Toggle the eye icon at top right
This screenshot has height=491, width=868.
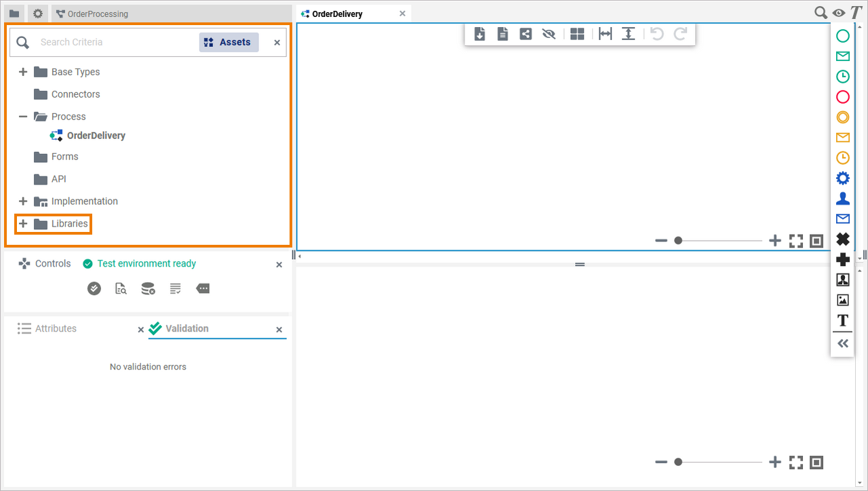click(839, 13)
